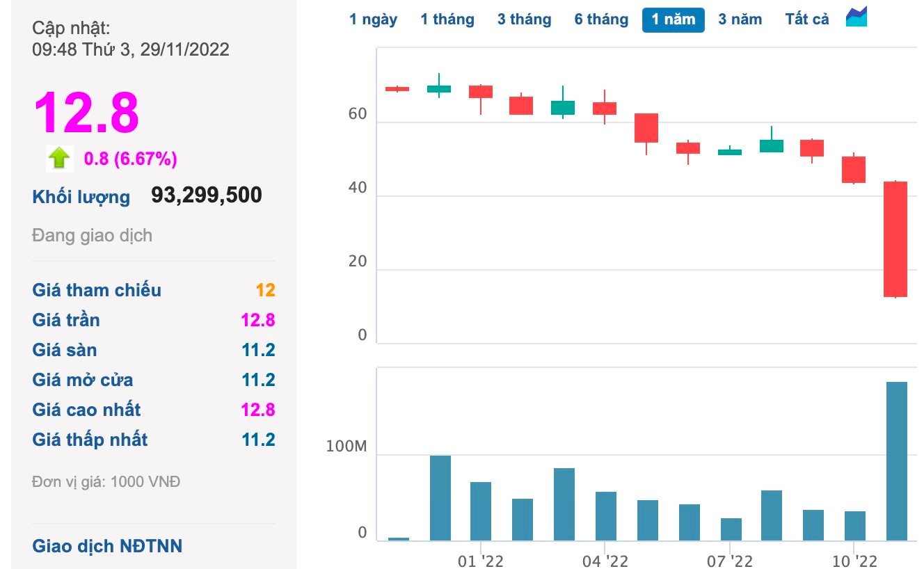This screenshot has height=569, width=924.
Task: Click the large red candlestick dropping to 12
Action: tap(895, 239)
